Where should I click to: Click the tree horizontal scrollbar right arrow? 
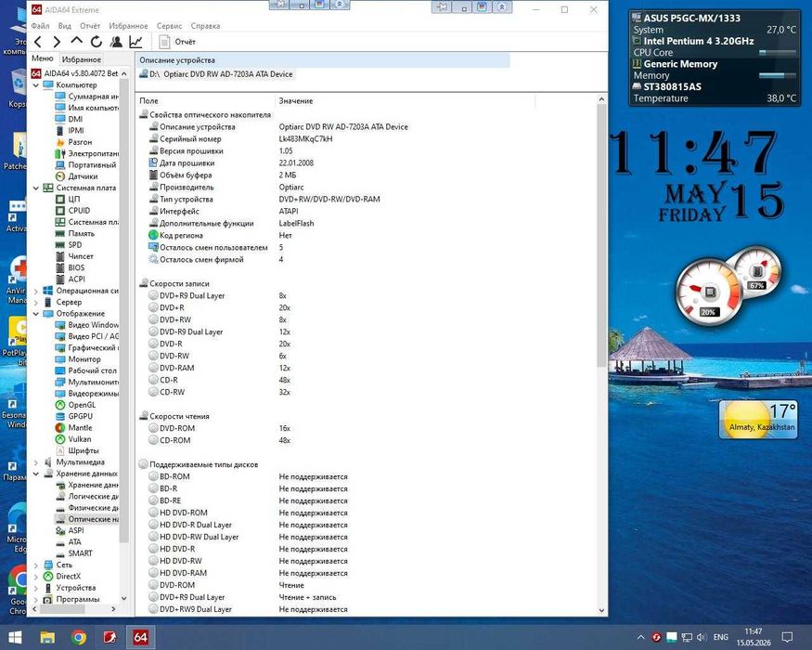[x=113, y=609]
